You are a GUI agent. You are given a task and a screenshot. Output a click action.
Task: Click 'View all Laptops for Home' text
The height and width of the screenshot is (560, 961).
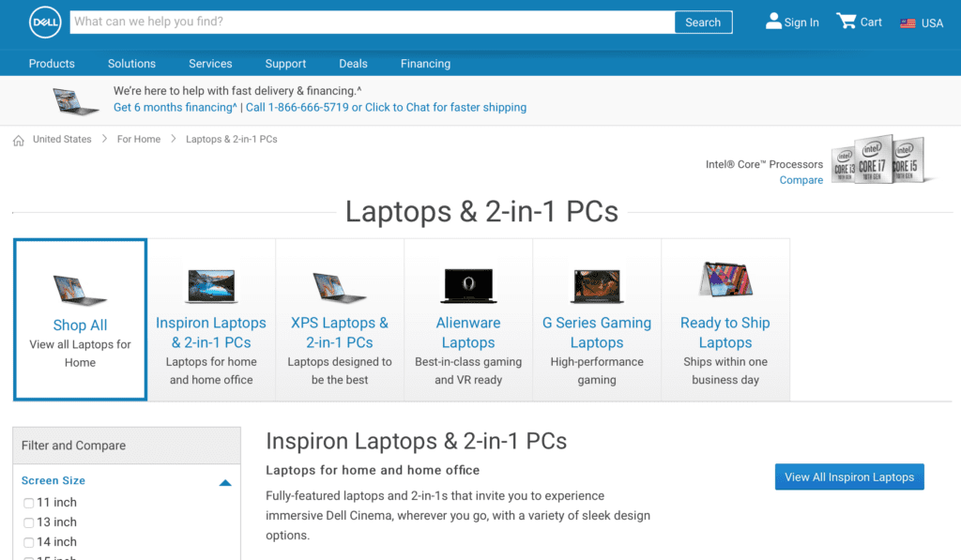[x=81, y=354]
